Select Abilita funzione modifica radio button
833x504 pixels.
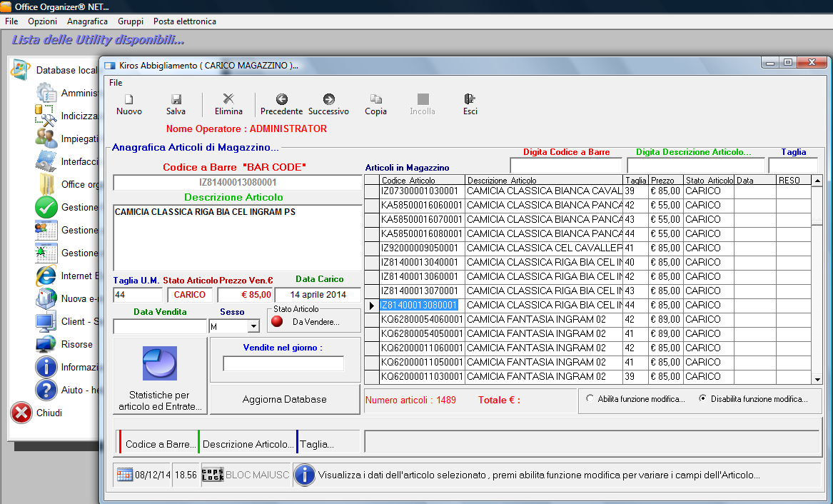590,398
